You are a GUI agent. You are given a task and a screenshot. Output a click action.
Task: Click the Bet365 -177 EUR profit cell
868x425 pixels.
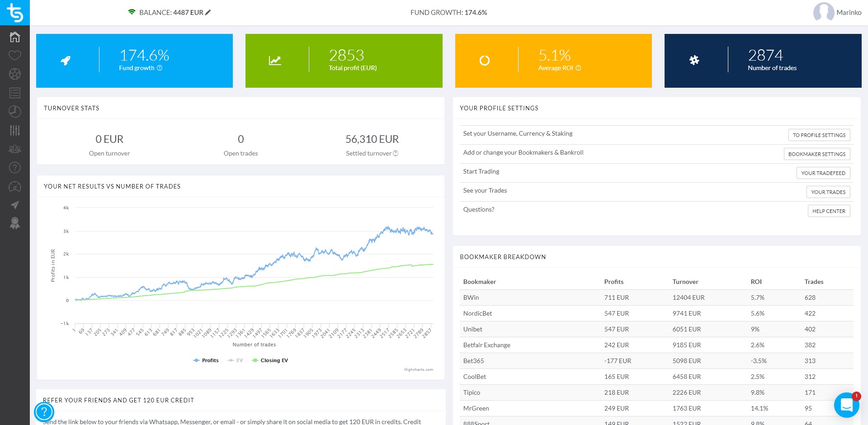(618, 361)
